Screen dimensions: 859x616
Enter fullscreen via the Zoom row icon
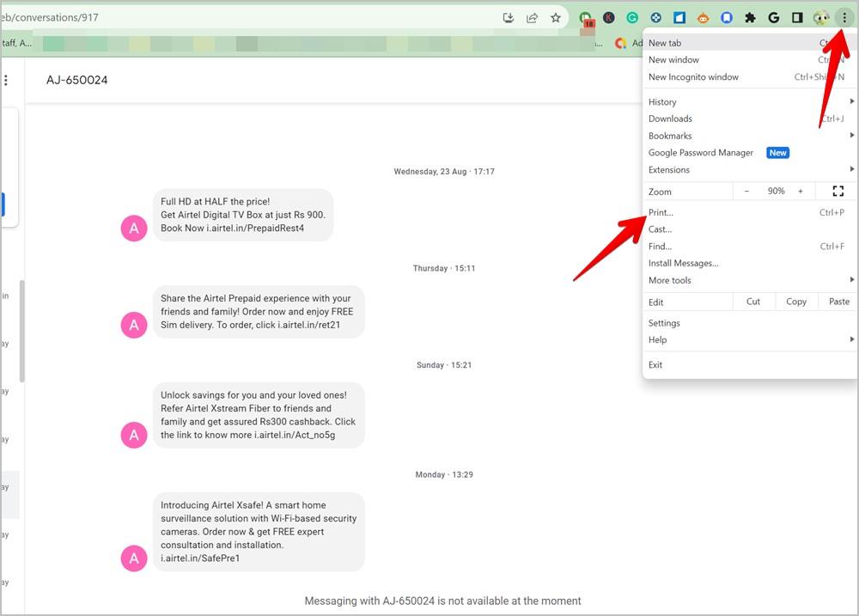pos(838,192)
